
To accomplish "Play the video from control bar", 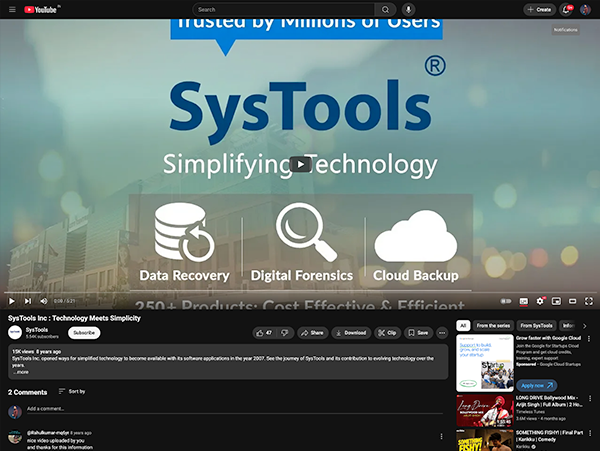I will pyautogui.click(x=11, y=301).
